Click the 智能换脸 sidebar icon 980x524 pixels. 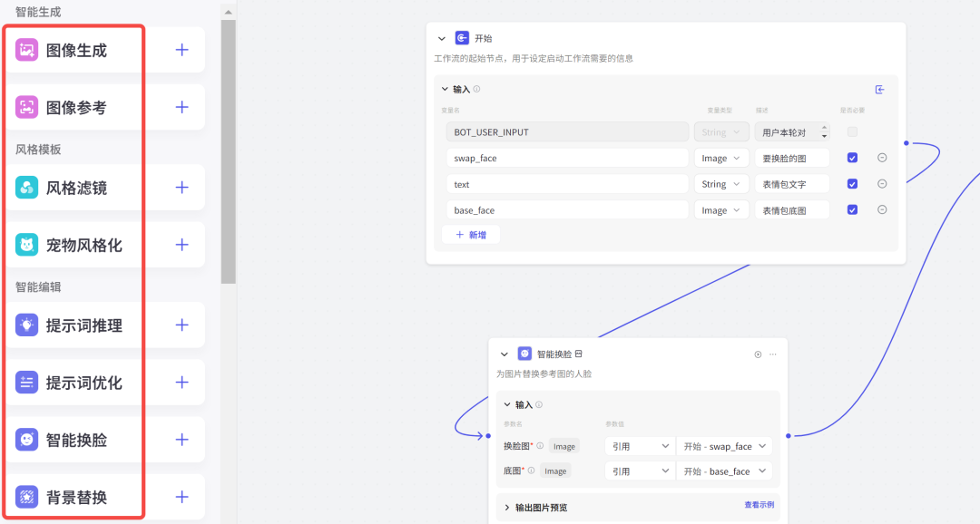tap(26, 440)
